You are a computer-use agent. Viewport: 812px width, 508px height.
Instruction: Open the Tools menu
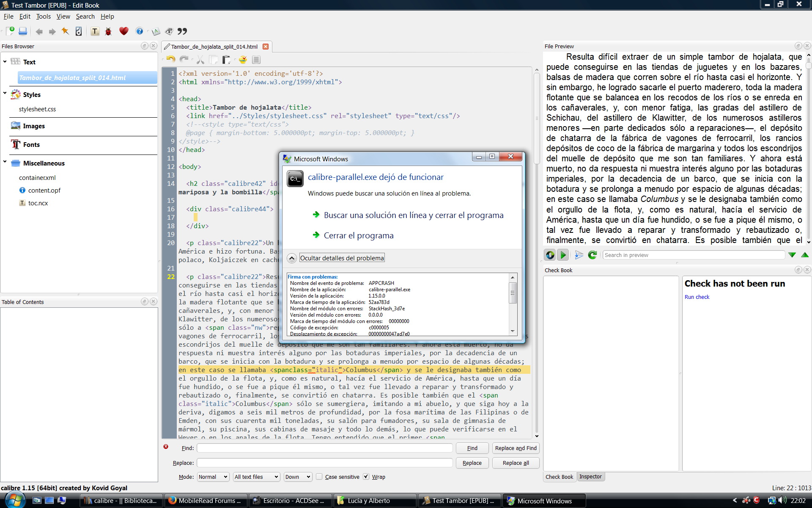(43, 17)
